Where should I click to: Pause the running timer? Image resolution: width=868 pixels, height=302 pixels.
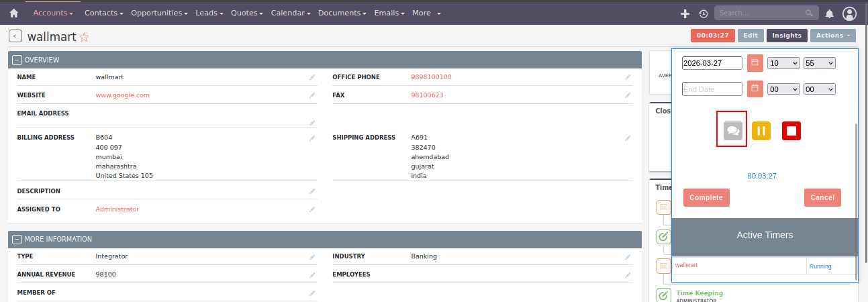tap(761, 131)
